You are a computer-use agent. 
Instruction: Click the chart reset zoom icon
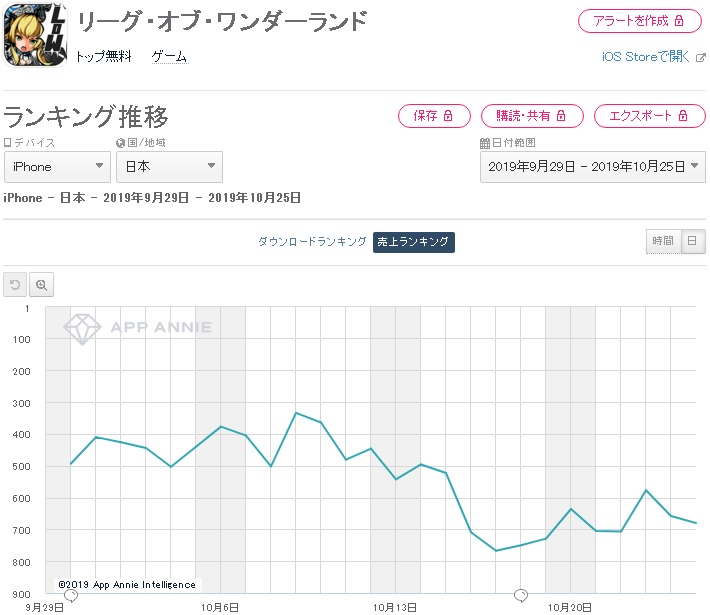point(15,284)
